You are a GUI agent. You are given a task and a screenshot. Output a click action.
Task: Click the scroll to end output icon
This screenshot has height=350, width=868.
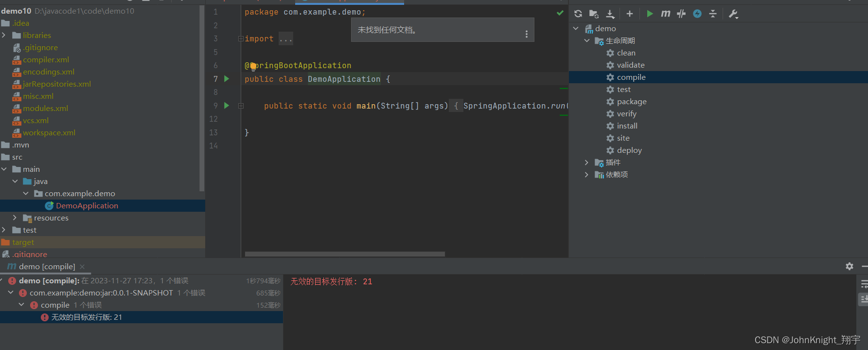pyautogui.click(x=864, y=299)
